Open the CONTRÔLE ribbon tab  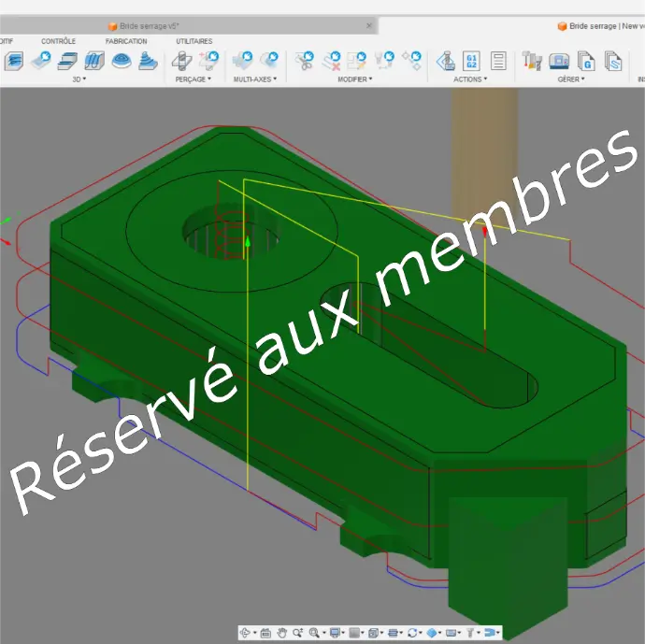[x=58, y=41]
